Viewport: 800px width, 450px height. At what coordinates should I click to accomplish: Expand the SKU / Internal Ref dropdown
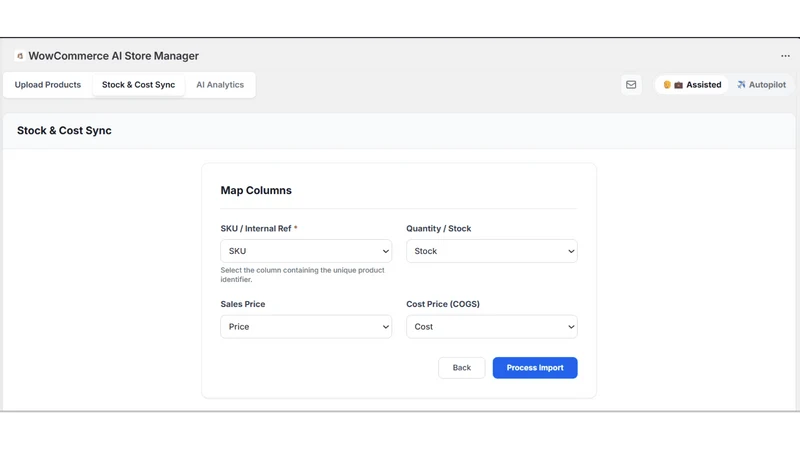306,251
